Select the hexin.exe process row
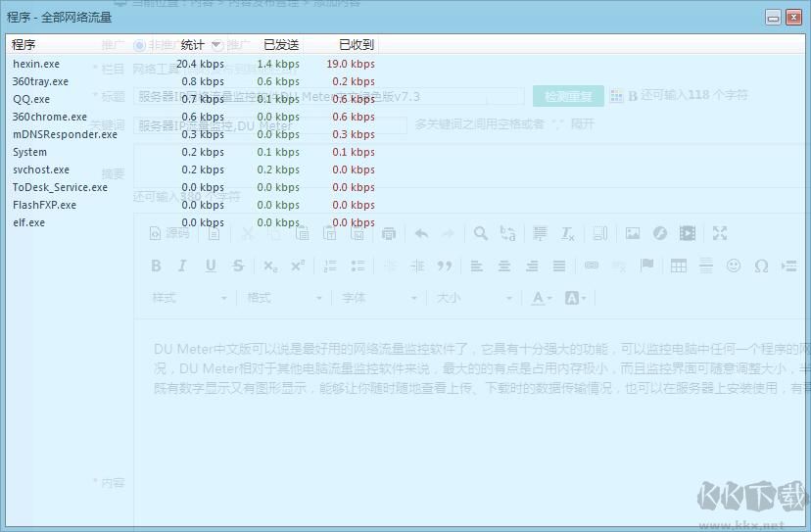 pyautogui.click(x=36, y=64)
